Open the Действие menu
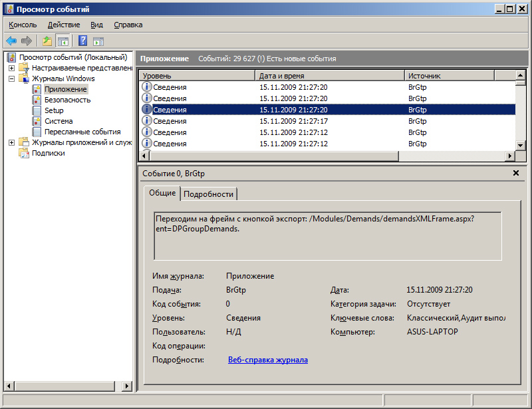Image resolution: width=532 pixels, height=409 pixels. 64,25
